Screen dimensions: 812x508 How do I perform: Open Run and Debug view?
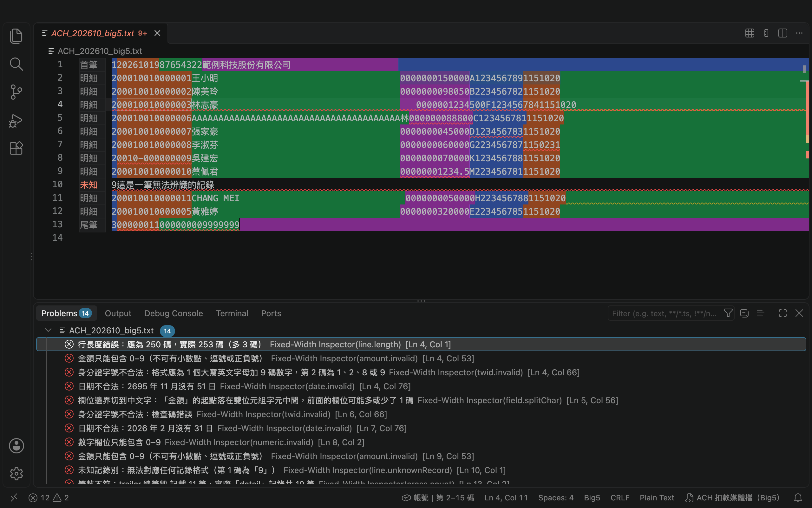coord(16,120)
